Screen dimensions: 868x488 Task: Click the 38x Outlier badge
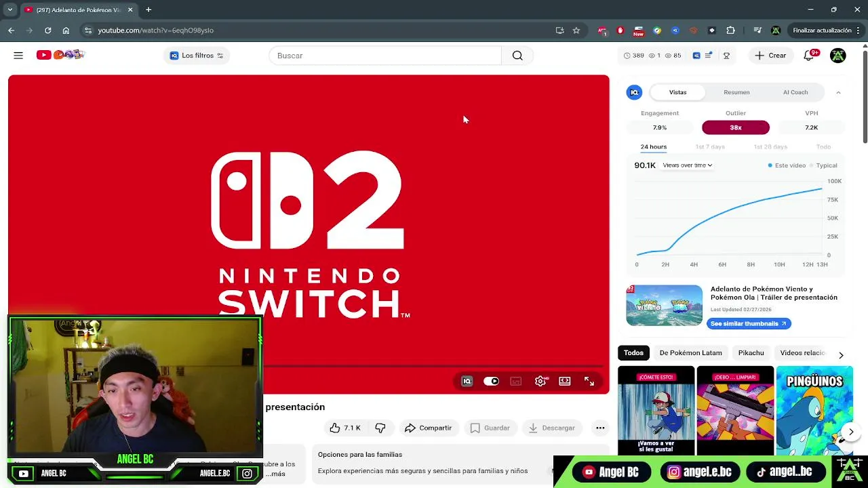point(736,127)
